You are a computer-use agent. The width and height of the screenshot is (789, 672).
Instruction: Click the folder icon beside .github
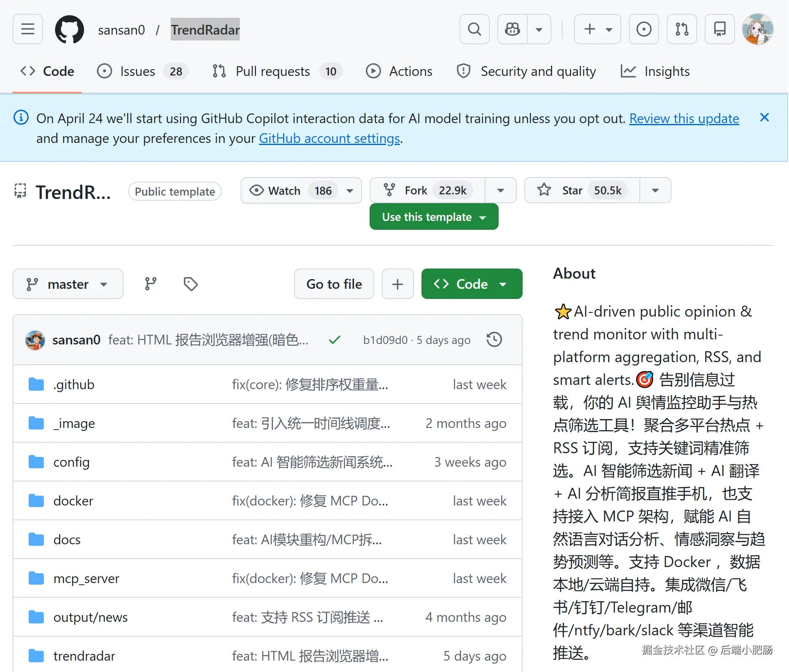[36, 384]
